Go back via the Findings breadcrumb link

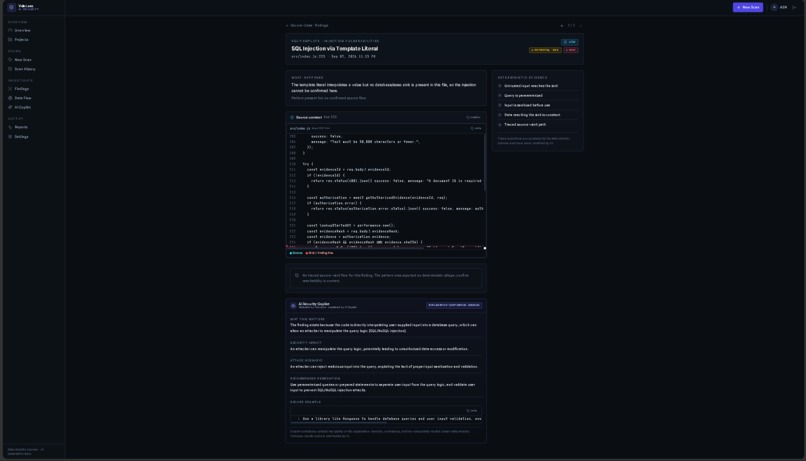click(x=307, y=25)
